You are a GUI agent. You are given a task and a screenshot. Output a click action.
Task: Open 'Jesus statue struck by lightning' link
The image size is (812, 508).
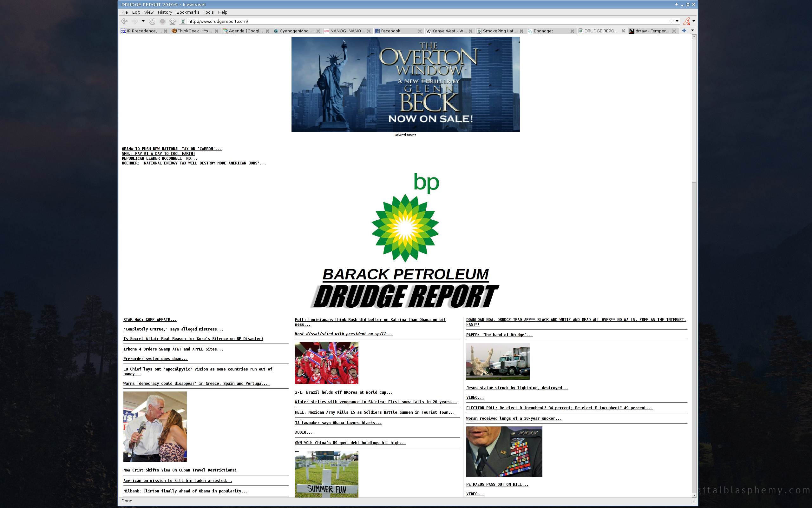tap(517, 388)
